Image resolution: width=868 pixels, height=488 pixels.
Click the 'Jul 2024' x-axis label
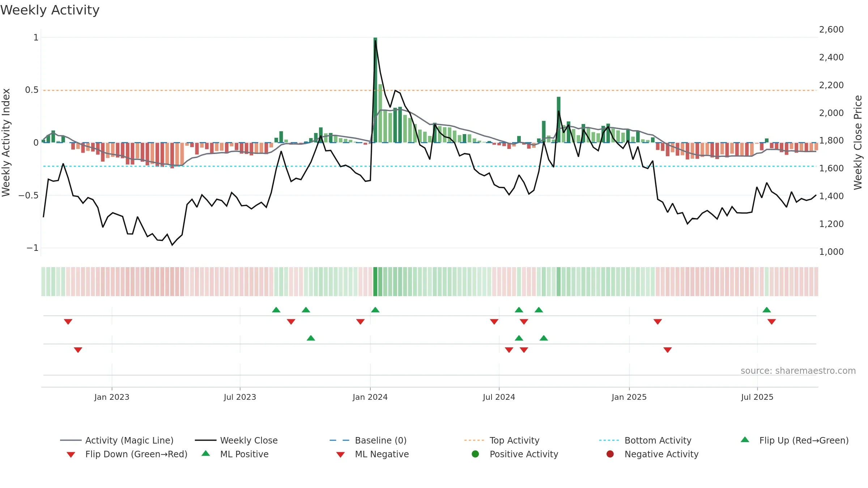(499, 397)
